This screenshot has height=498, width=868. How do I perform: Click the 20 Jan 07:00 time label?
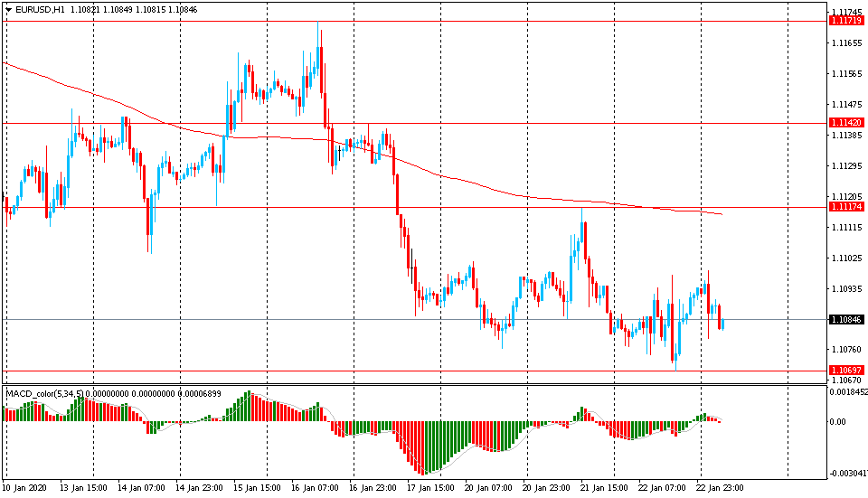coord(488,488)
